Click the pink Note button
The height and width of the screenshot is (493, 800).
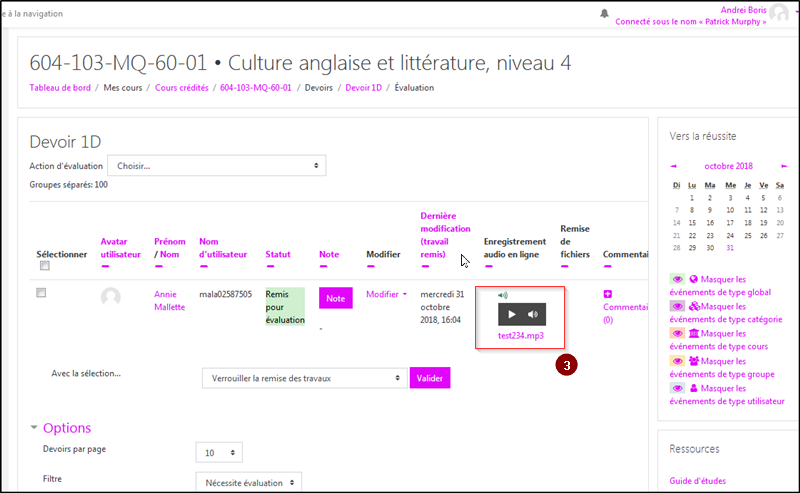tap(335, 298)
